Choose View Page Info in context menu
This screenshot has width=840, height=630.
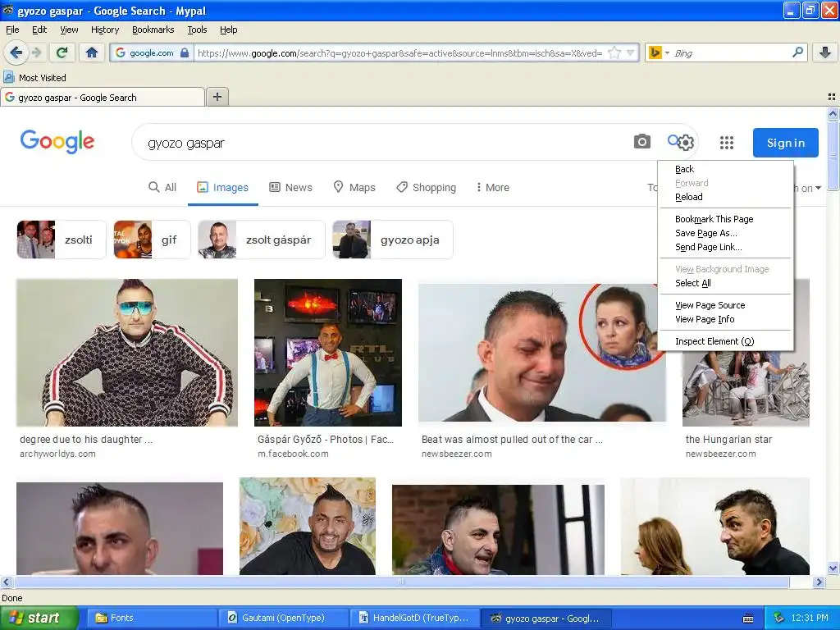pos(725,319)
